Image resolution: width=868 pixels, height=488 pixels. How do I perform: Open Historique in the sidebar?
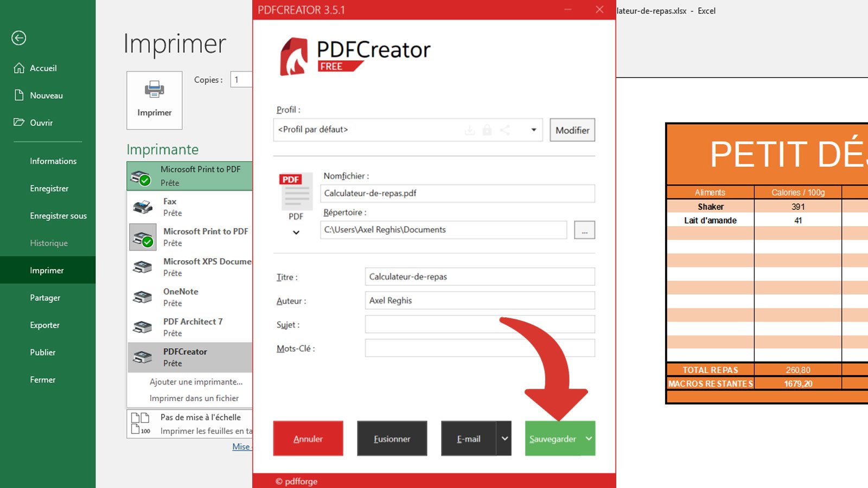[49, 243]
